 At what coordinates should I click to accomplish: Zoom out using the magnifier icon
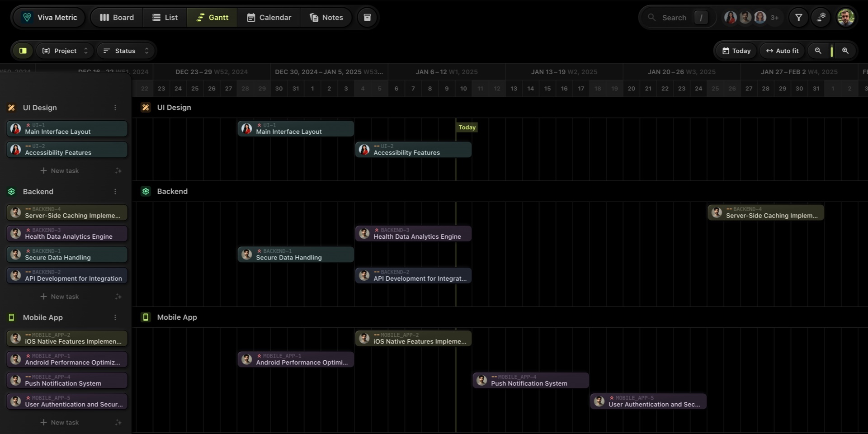click(x=818, y=51)
